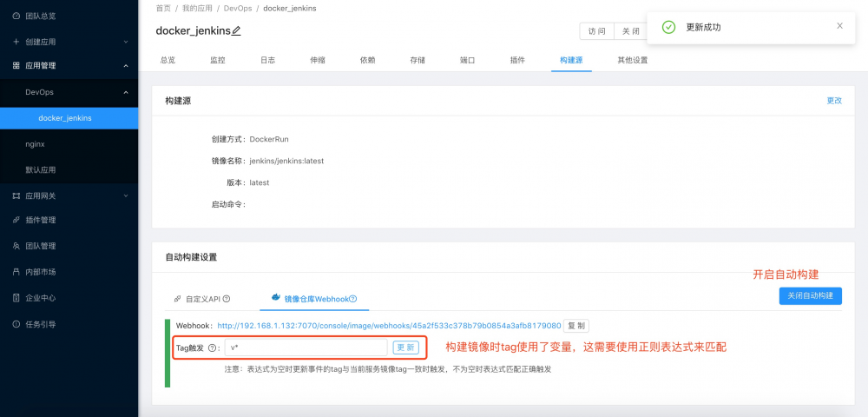Screen dimensions: 868x417
Task: Click the DockerRun creation method text
Action: click(269, 139)
